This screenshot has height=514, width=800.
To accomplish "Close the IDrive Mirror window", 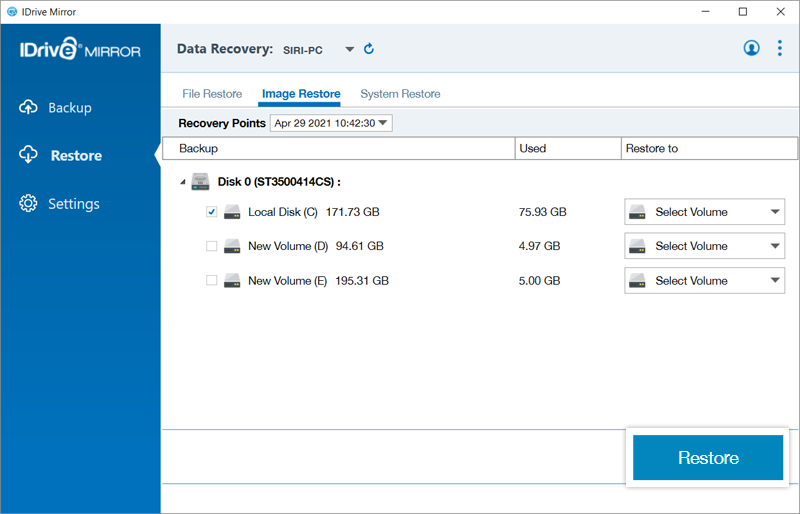I will coord(781,12).
